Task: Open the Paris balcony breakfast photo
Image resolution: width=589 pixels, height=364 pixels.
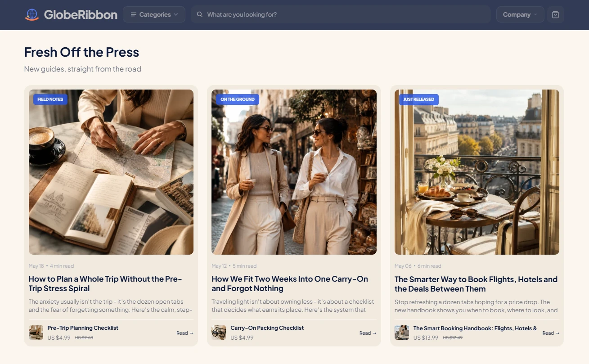Action: [x=477, y=172]
